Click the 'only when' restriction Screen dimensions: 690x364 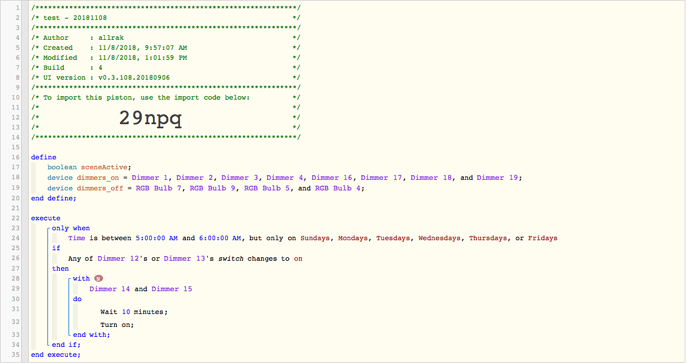(71, 228)
